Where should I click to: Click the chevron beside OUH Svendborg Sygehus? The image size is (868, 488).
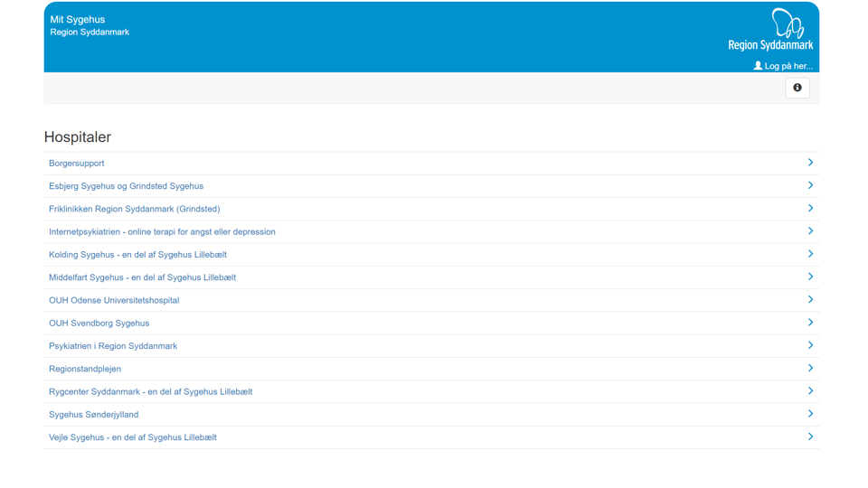pos(810,323)
